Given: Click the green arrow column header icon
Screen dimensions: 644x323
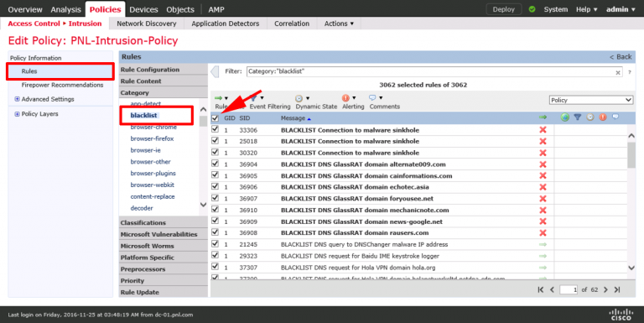Looking at the screenshot, I should tap(543, 117).
